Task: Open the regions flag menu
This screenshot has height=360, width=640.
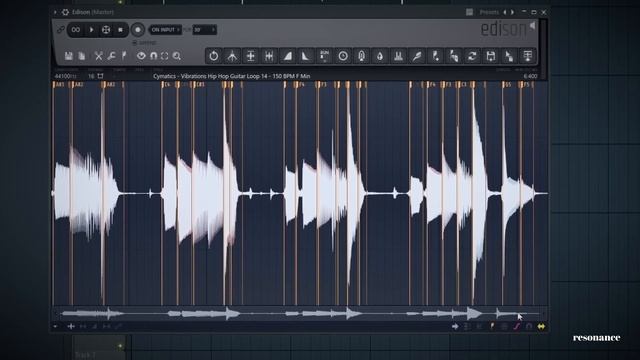Action: 124,56
